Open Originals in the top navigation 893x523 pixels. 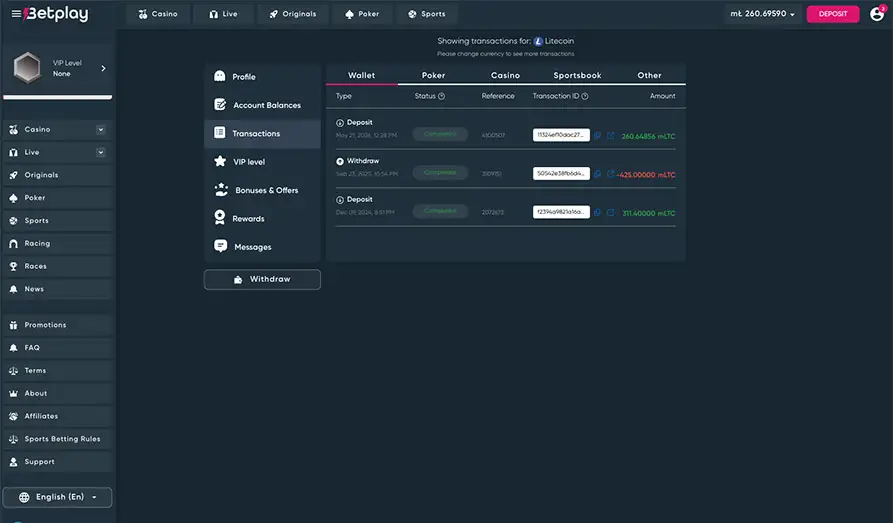[293, 14]
